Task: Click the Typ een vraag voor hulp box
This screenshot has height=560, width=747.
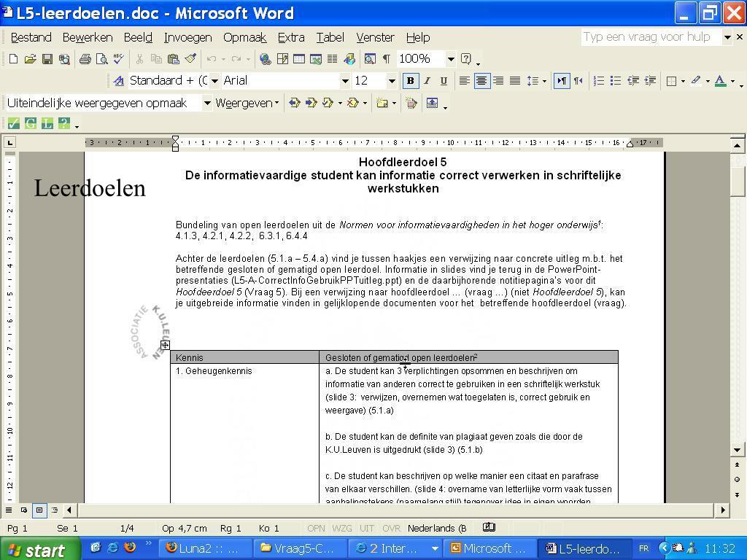Action: coord(651,37)
